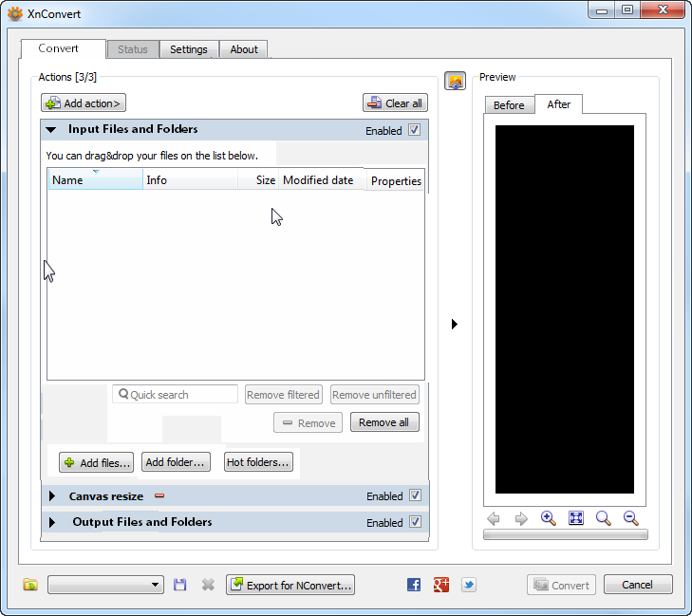The width and height of the screenshot is (692, 616).
Task: Click the black preview image area
Action: [x=565, y=309]
